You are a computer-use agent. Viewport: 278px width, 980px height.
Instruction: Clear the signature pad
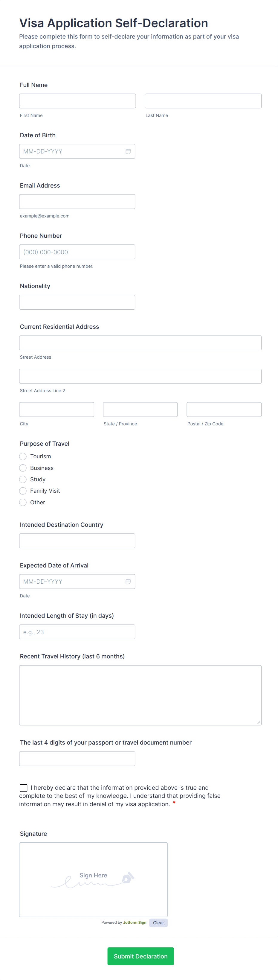158,923
